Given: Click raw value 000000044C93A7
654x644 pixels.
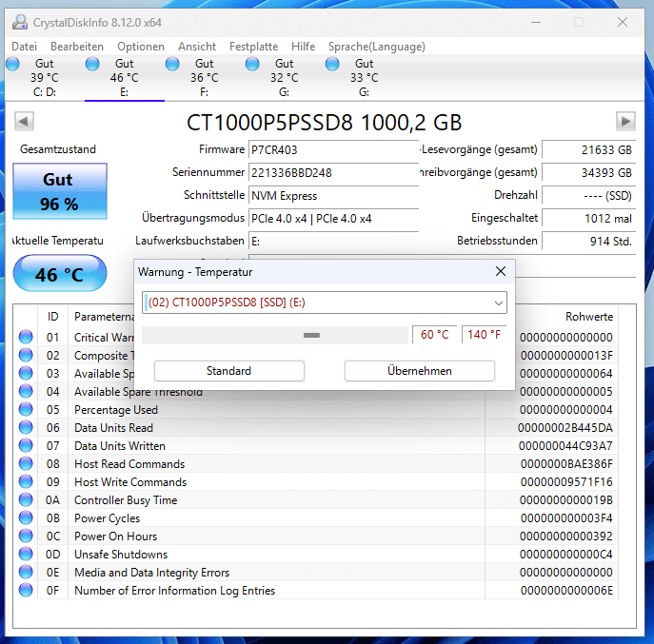Looking at the screenshot, I should coord(565,446).
